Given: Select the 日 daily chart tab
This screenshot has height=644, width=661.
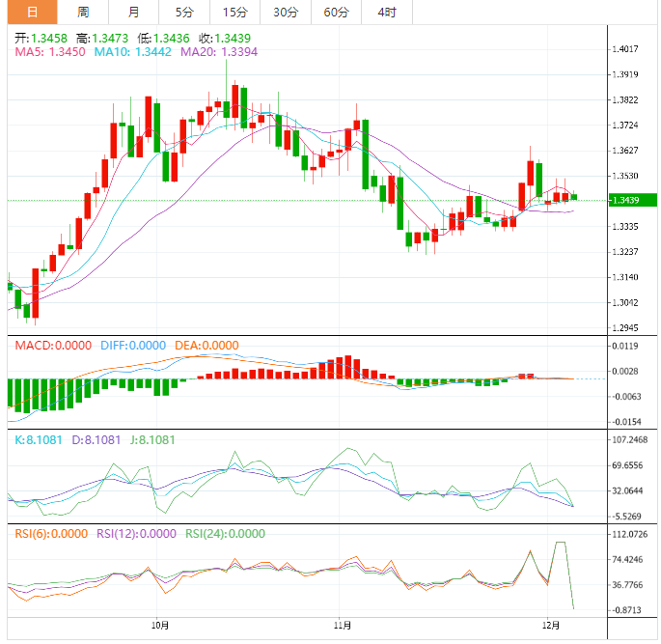Looking at the screenshot, I should point(33,12).
